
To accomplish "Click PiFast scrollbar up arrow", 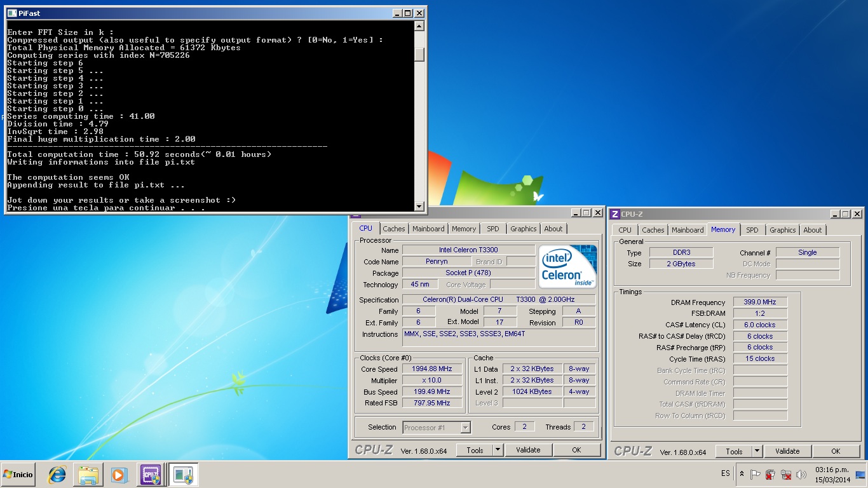I will 419,26.
